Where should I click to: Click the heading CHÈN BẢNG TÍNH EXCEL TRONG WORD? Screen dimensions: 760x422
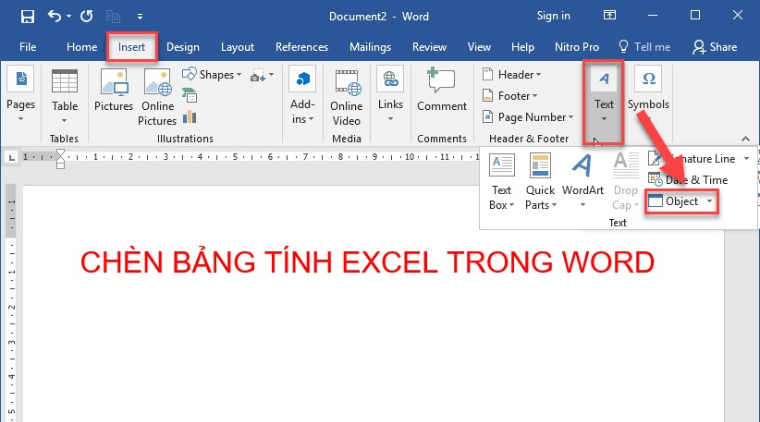click(367, 262)
